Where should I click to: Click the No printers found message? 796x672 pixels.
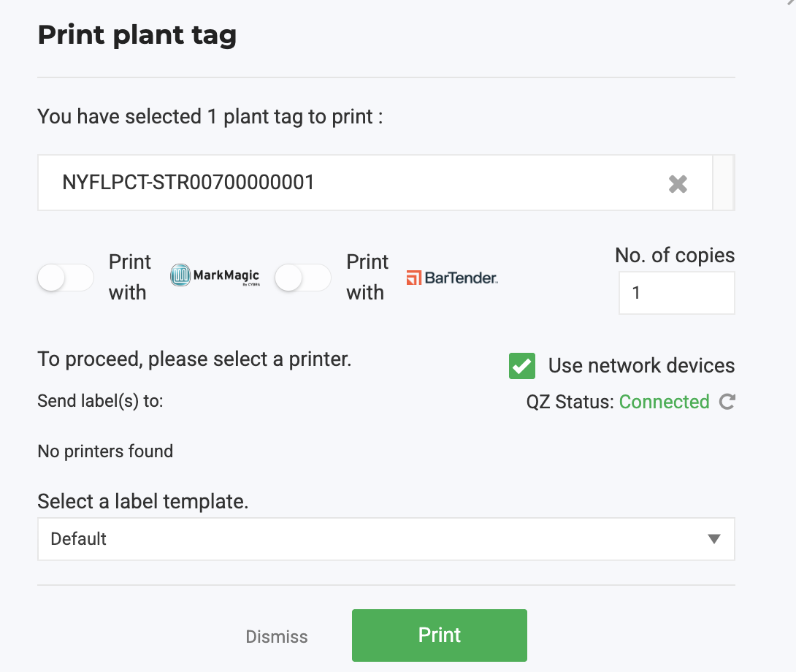pos(105,451)
